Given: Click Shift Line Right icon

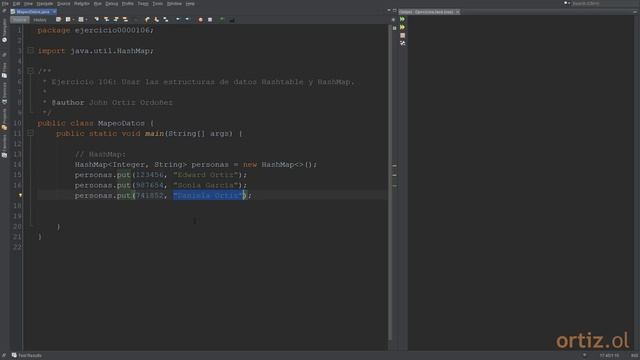Looking at the screenshot, I should (x=187, y=20).
